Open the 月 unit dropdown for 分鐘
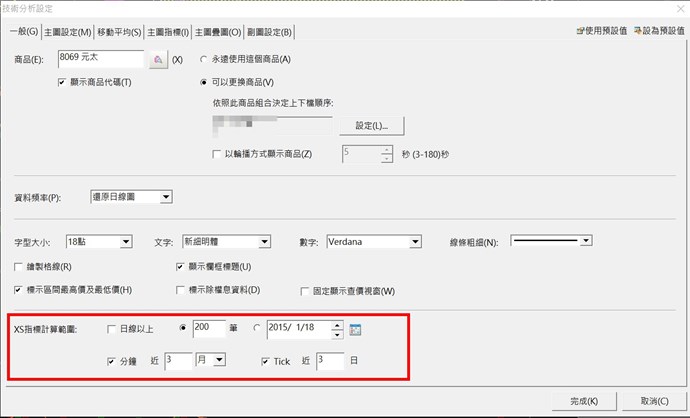 pyautogui.click(x=211, y=360)
